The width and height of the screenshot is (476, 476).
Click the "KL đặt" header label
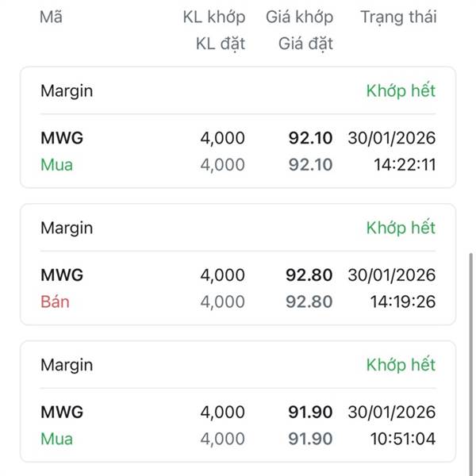pyautogui.click(x=221, y=44)
